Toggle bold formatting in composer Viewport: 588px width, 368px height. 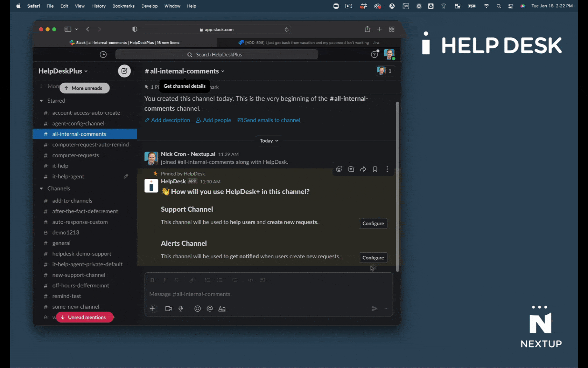click(152, 280)
